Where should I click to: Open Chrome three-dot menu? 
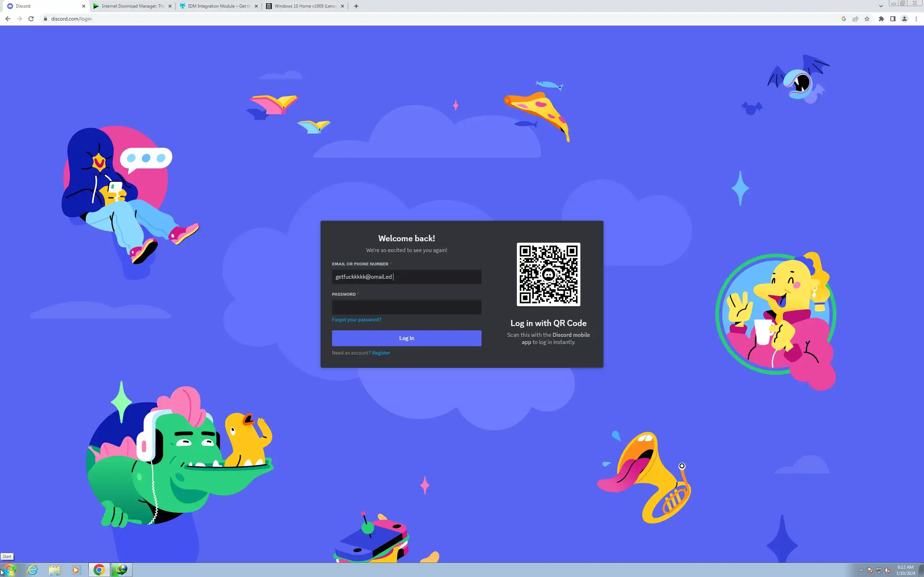point(916,19)
